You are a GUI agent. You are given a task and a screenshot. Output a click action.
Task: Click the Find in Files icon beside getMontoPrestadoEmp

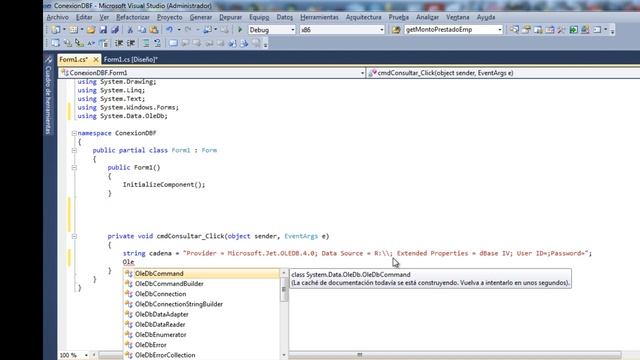(396, 30)
